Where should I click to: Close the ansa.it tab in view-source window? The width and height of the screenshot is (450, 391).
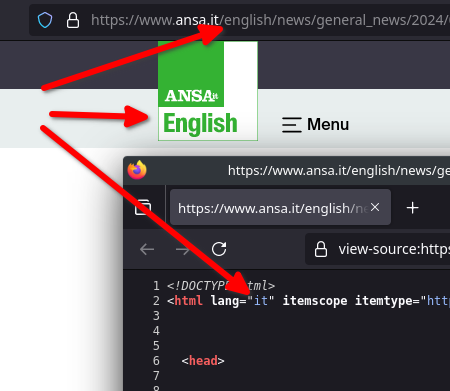(375, 207)
